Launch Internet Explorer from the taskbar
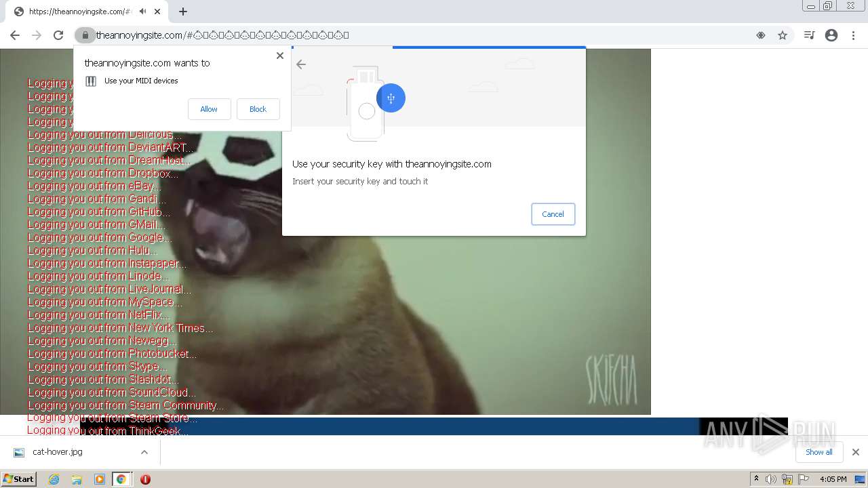This screenshot has width=868, height=488. (x=54, y=479)
